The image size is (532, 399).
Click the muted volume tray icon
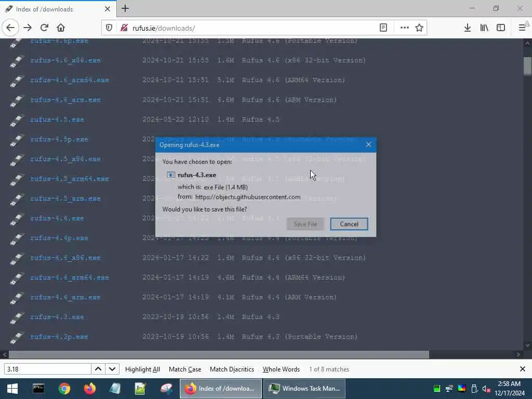(486, 389)
